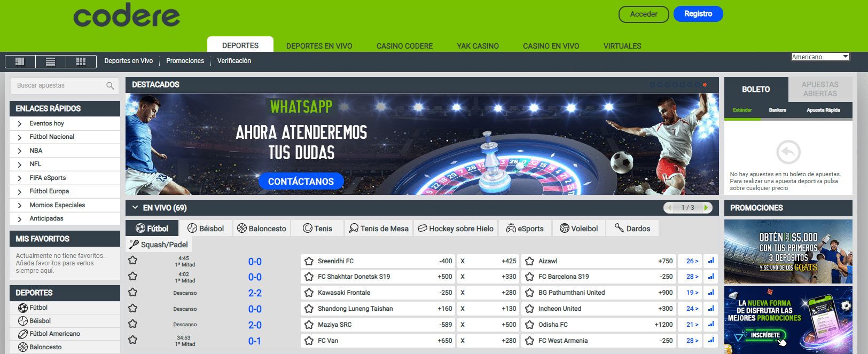Select the last red carousel indicator dot
868x354 pixels.
pyautogui.click(x=705, y=85)
